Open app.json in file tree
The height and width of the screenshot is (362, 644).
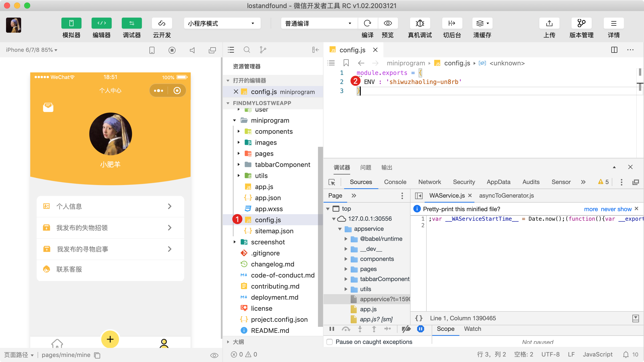point(268,198)
